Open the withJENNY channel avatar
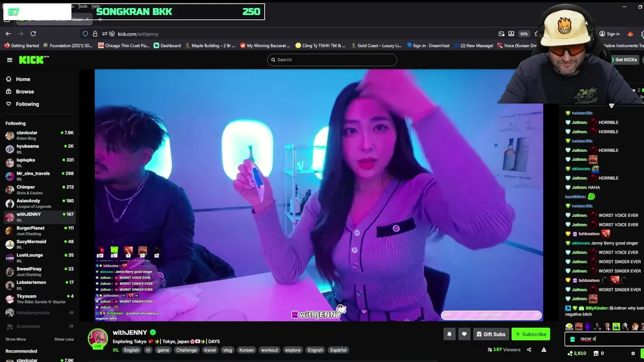This screenshot has width=644, height=362. pos(98,339)
